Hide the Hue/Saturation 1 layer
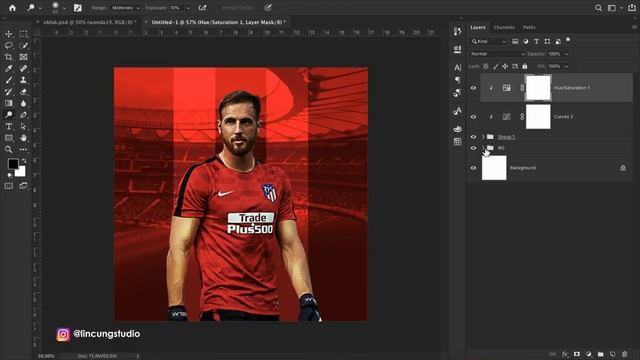The height and width of the screenshot is (360, 640). pos(473,88)
